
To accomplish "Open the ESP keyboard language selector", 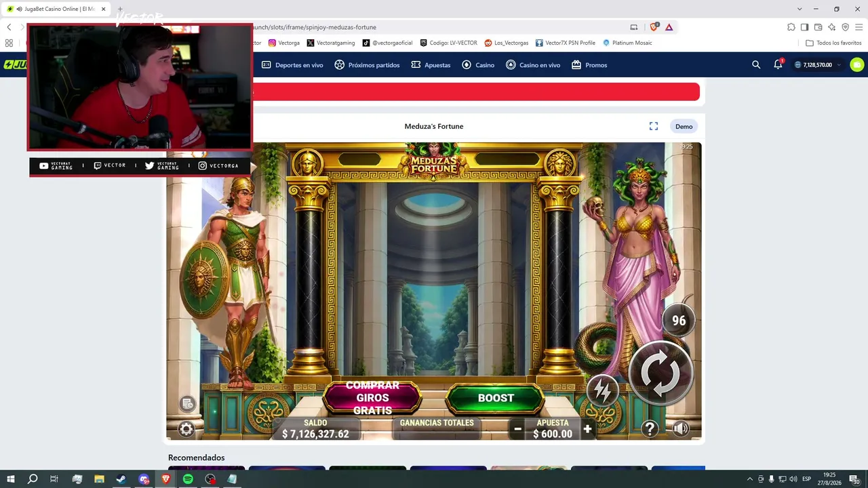I will click(x=807, y=479).
